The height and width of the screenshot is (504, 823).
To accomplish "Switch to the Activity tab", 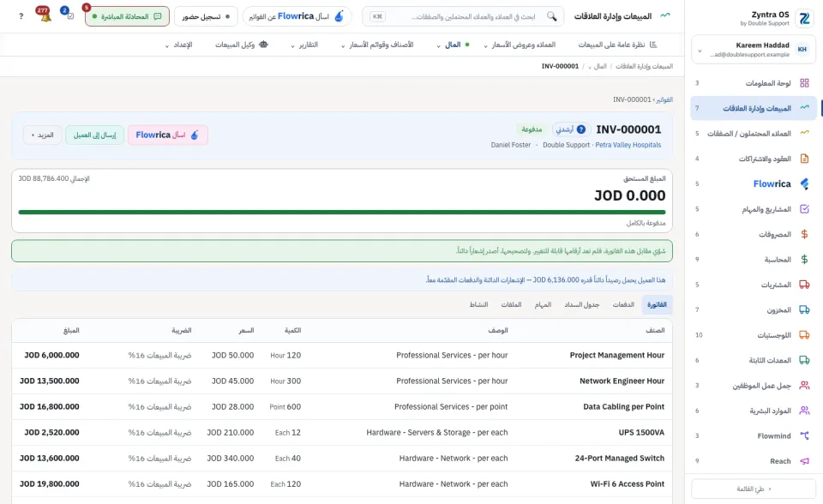I will tap(478, 304).
